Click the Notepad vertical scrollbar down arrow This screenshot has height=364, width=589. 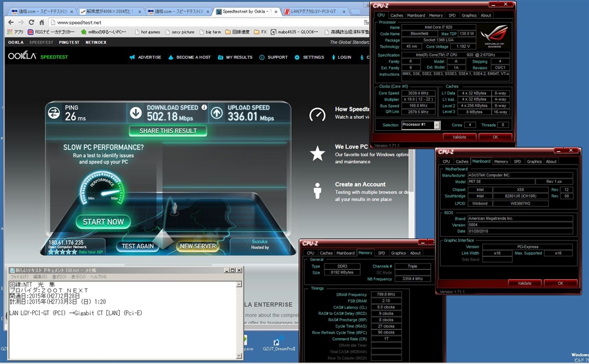coord(239,356)
